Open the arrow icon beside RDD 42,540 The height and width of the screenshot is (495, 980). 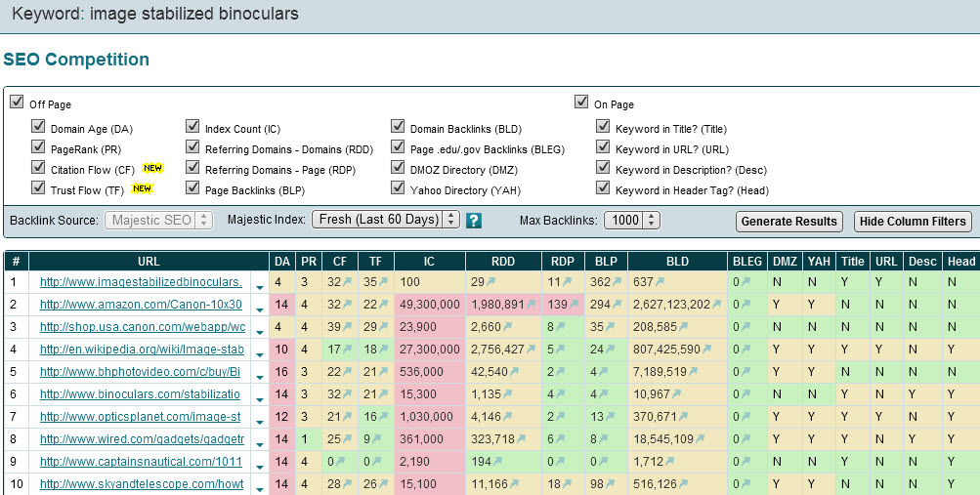click(514, 372)
